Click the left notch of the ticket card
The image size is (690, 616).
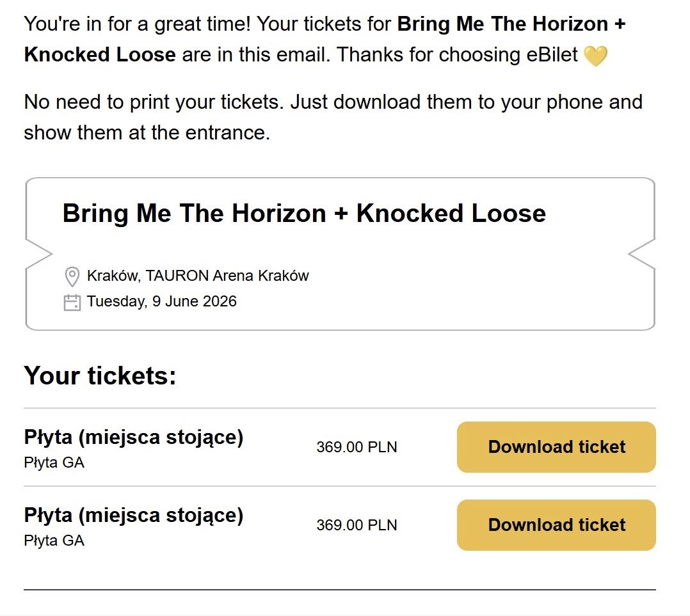[x=38, y=254]
